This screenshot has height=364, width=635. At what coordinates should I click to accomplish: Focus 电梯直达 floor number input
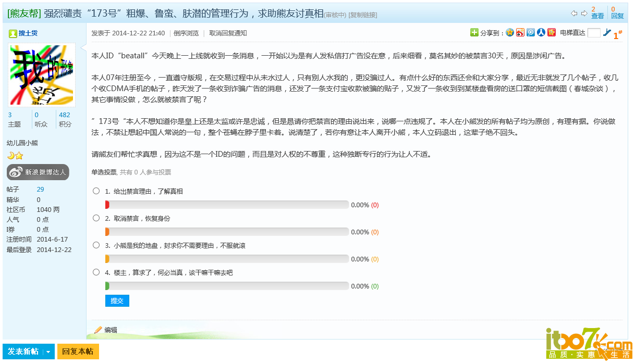point(594,33)
